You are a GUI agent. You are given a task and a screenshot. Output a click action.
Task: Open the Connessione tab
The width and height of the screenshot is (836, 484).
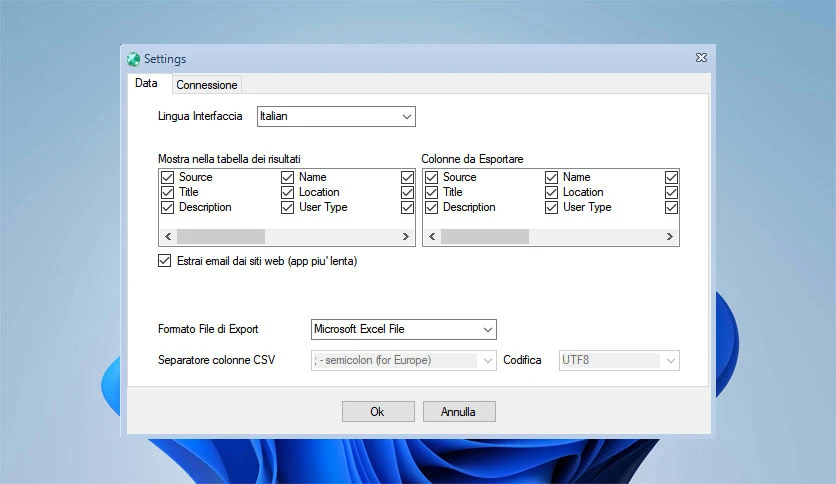[207, 85]
